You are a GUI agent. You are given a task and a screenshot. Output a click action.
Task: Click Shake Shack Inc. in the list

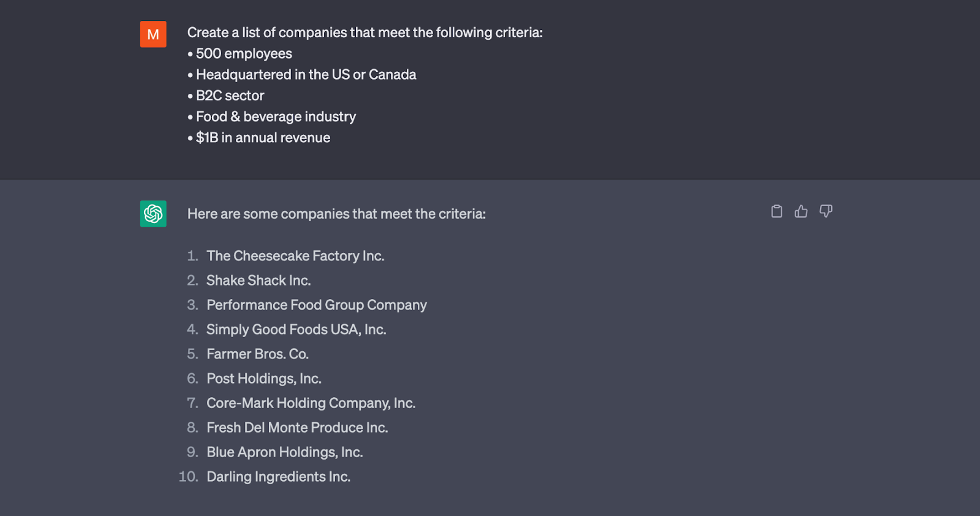tap(258, 281)
